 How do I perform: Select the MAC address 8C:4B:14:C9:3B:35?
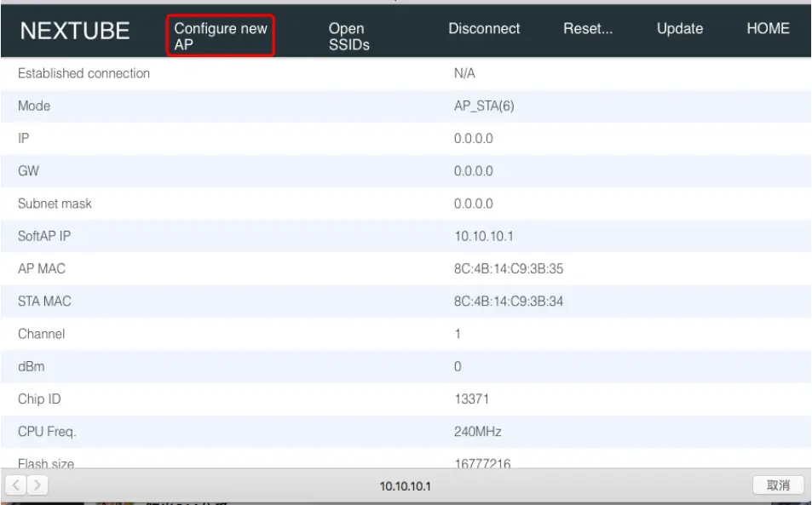509,269
